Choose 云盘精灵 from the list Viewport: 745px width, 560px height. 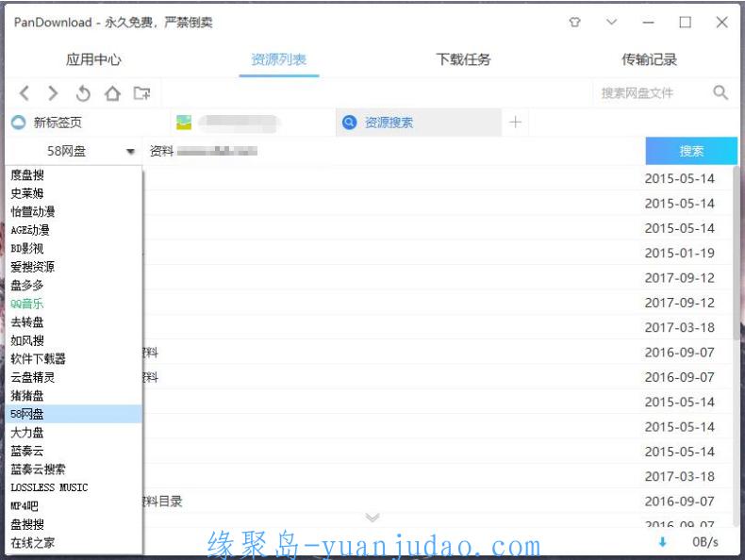[x=74, y=377]
